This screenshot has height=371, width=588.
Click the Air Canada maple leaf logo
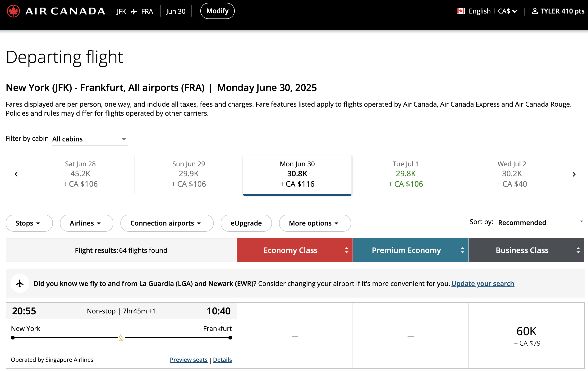pos(13,11)
